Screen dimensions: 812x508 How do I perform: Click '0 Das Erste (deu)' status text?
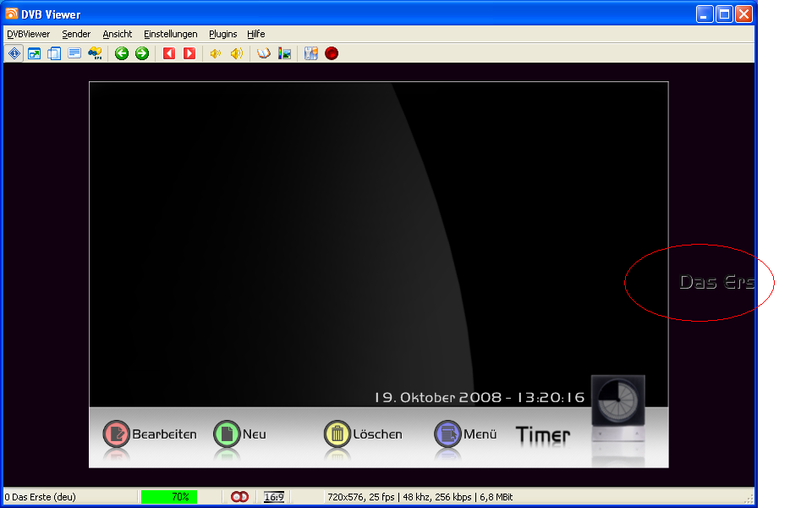click(41, 497)
